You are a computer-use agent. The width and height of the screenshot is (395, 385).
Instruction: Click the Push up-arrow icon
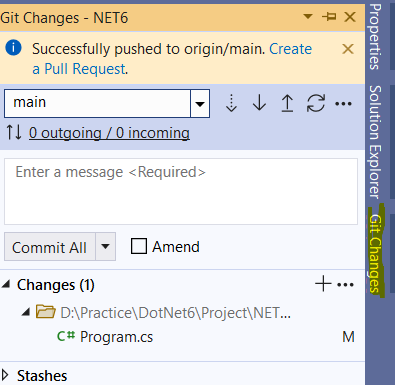tap(287, 103)
